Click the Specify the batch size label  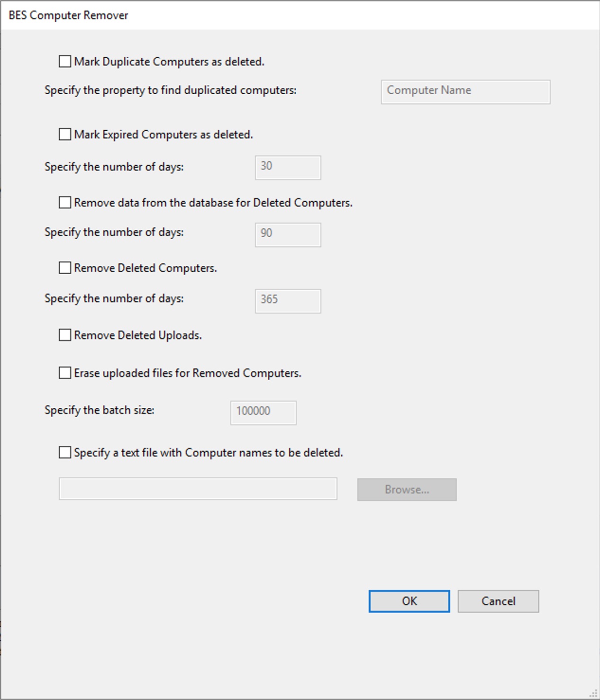(100, 410)
